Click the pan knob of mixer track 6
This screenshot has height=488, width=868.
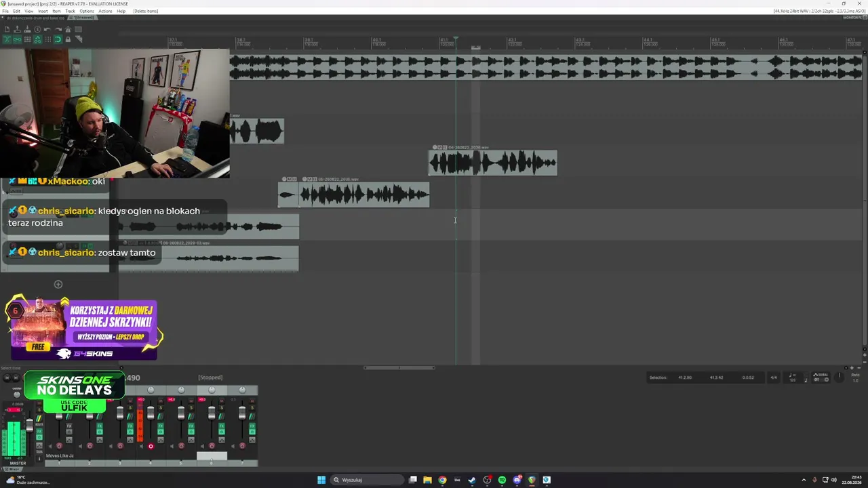tap(212, 390)
